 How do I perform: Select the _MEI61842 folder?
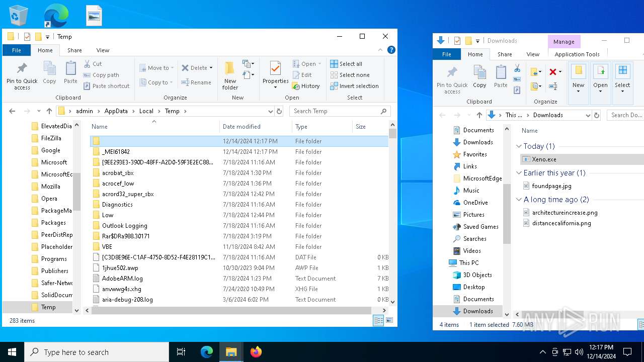pos(116,152)
